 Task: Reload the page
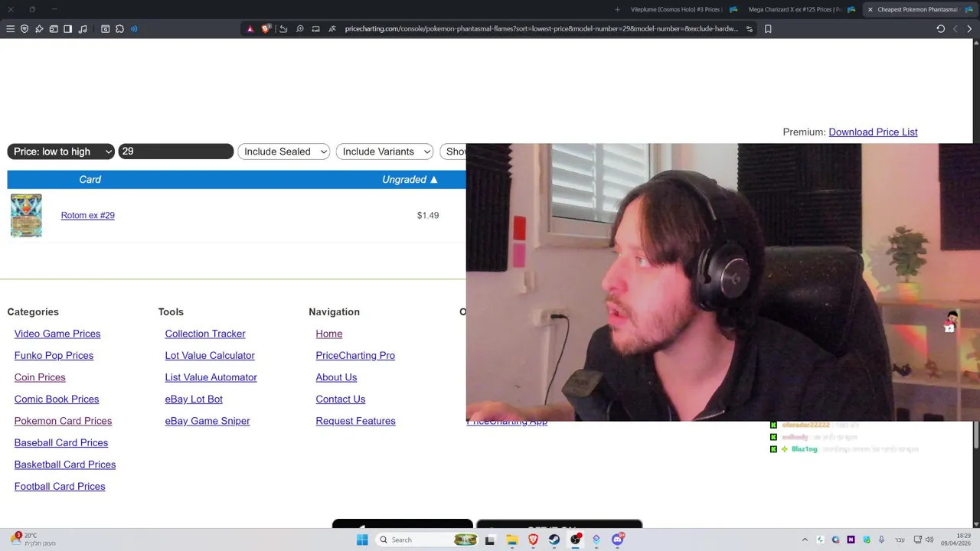940,29
